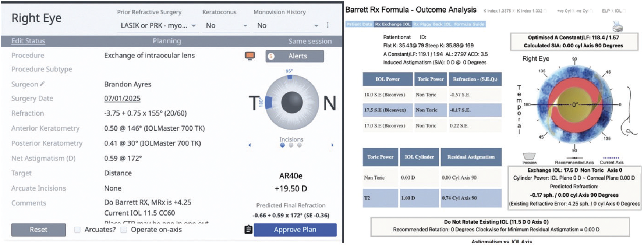This screenshot has height=245, width=644.
Task: Click the 07/01/2025 surgery date field
Action: 122,99
